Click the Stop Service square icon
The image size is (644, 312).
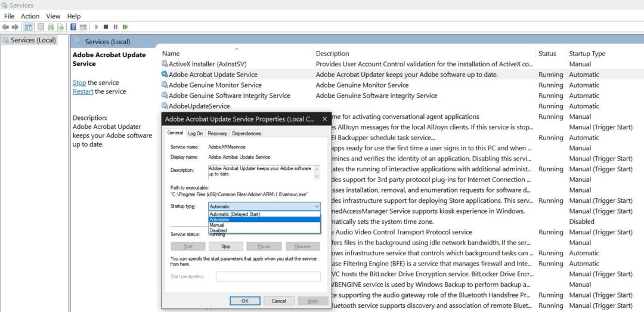coord(106,27)
